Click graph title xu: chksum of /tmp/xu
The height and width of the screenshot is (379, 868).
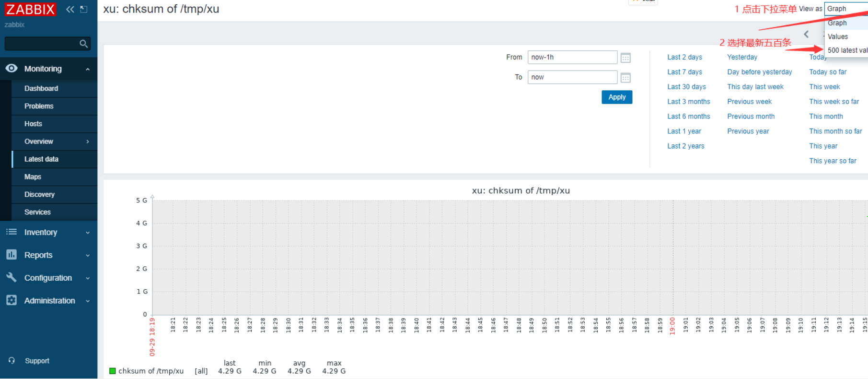pyautogui.click(x=521, y=190)
